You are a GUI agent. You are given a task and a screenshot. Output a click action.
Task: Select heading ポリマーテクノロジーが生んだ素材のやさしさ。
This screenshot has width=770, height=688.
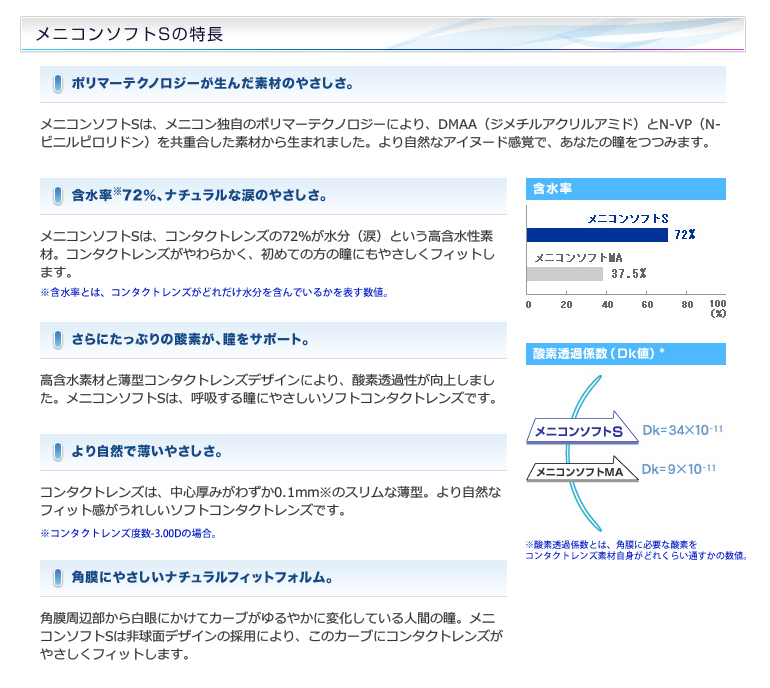pyautogui.click(x=213, y=83)
